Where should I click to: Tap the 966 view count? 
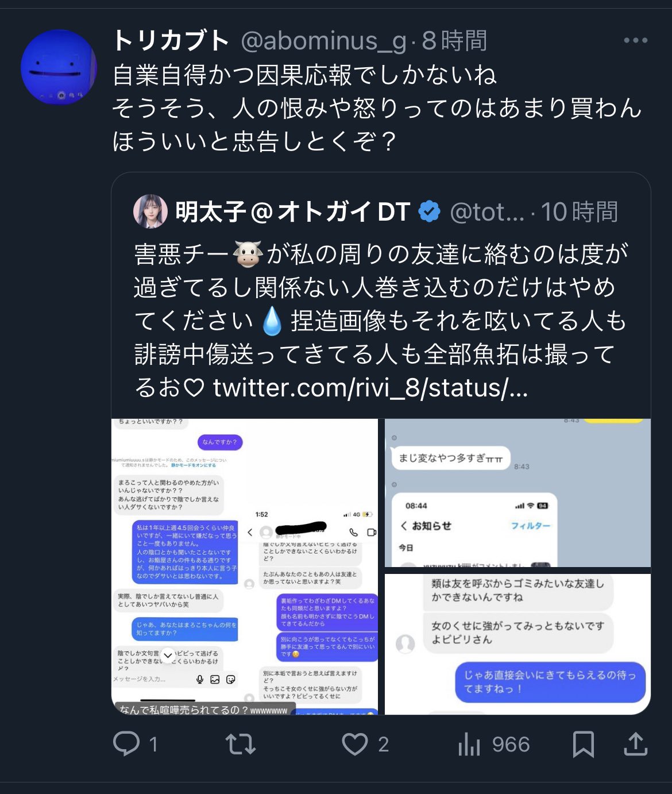[511, 744]
